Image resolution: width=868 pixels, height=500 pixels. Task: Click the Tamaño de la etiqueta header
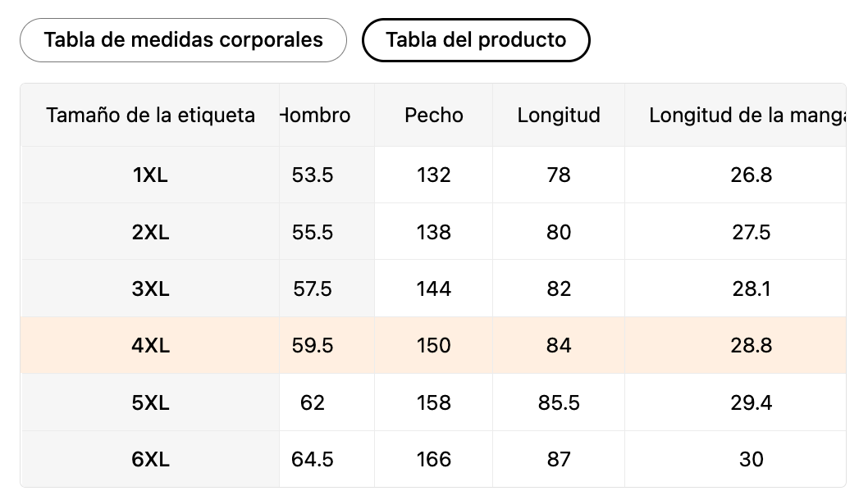(150, 116)
